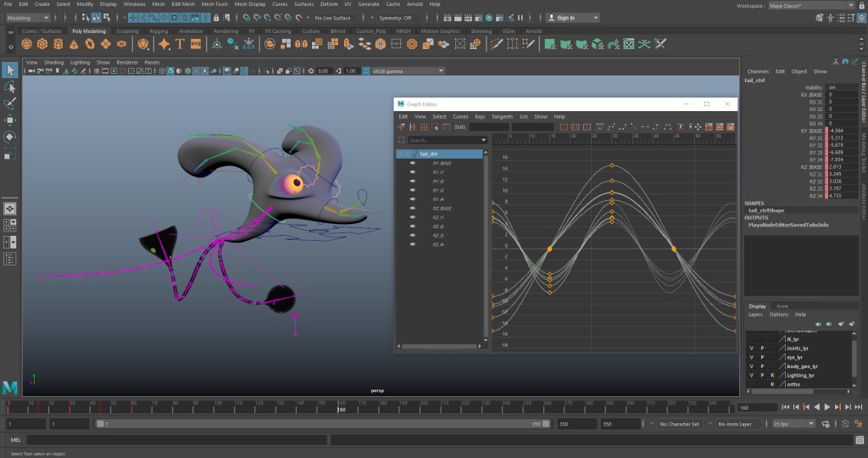Toggle the R display type on Lighting_lyr
This screenshot has height=458, width=868.
[x=772, y=375]
